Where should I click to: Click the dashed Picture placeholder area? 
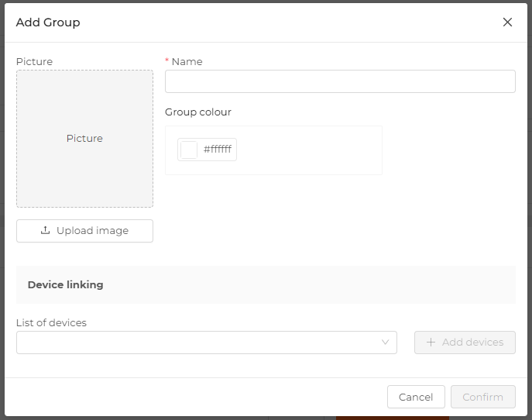[84, 139]
